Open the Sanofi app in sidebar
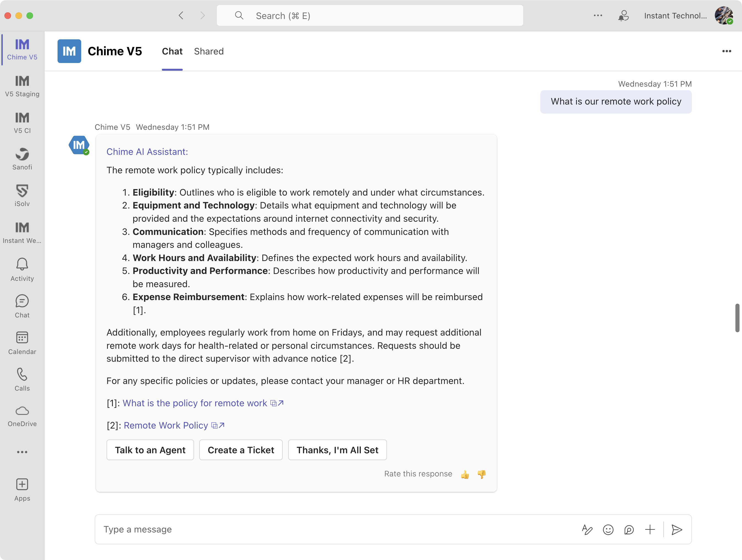The image size is (742, 560). [22, 159]
